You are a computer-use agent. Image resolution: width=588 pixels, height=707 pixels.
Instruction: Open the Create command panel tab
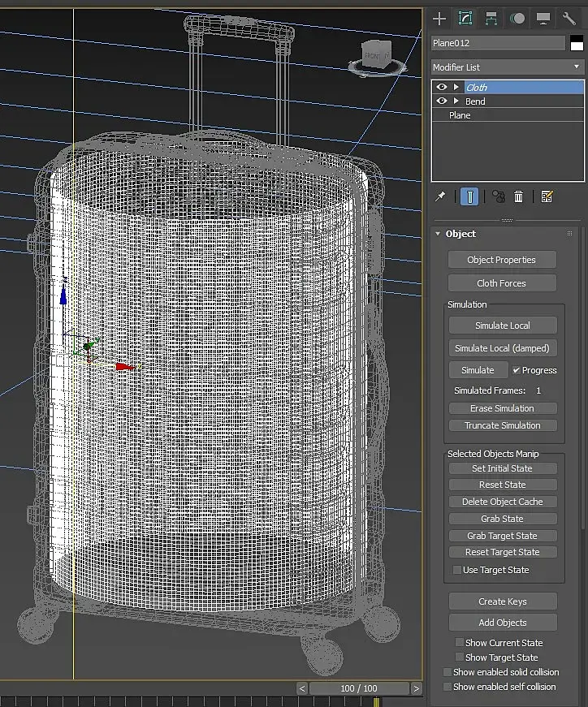point(439,19)
